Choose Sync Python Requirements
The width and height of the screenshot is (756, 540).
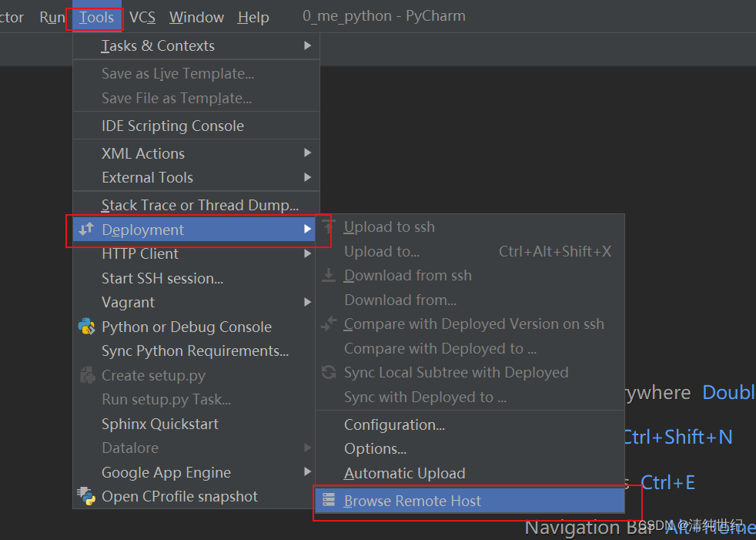(194, 350)
